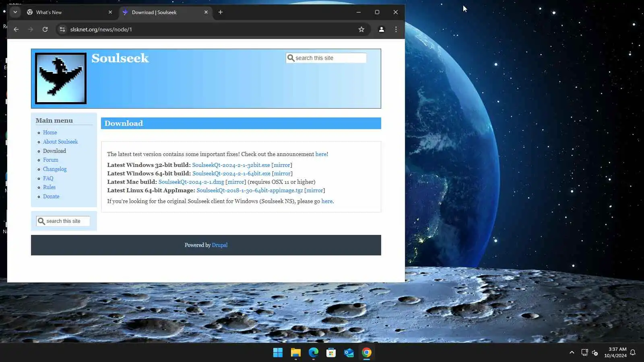
Task: Open the Drupal link in the footer
Action: (220, 245)
